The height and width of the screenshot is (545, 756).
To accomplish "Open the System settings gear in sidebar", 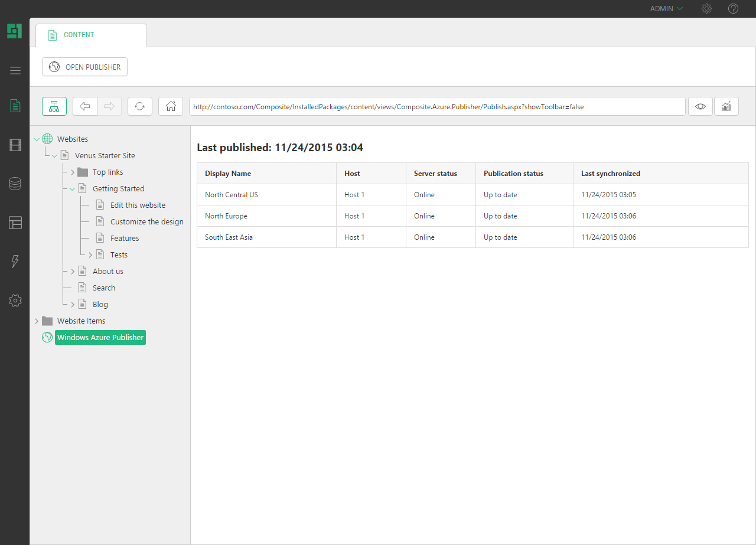I will pyautogui.click(x=15, y=301).
